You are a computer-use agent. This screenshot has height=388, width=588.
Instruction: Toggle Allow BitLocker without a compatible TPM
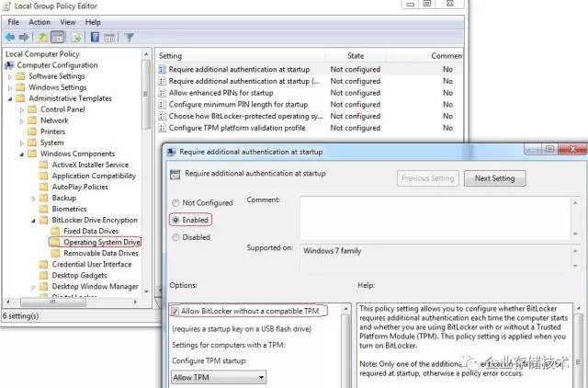point(175,311)
